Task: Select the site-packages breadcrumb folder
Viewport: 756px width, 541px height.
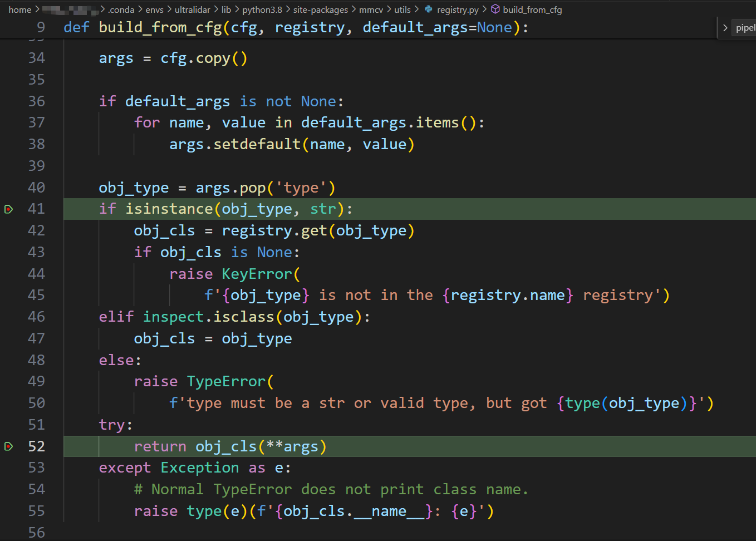Action: tap(320, 9)
